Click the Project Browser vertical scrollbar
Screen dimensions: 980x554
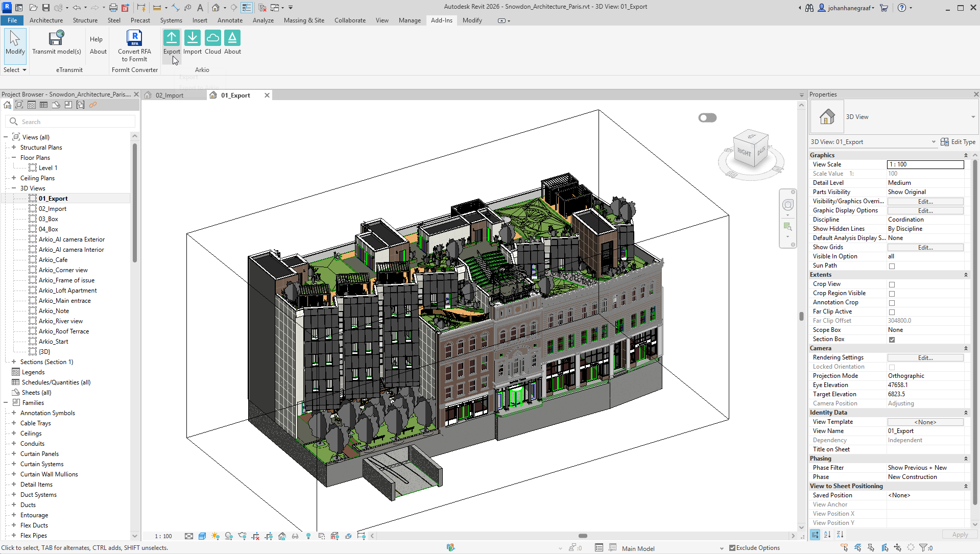[135, 203]
